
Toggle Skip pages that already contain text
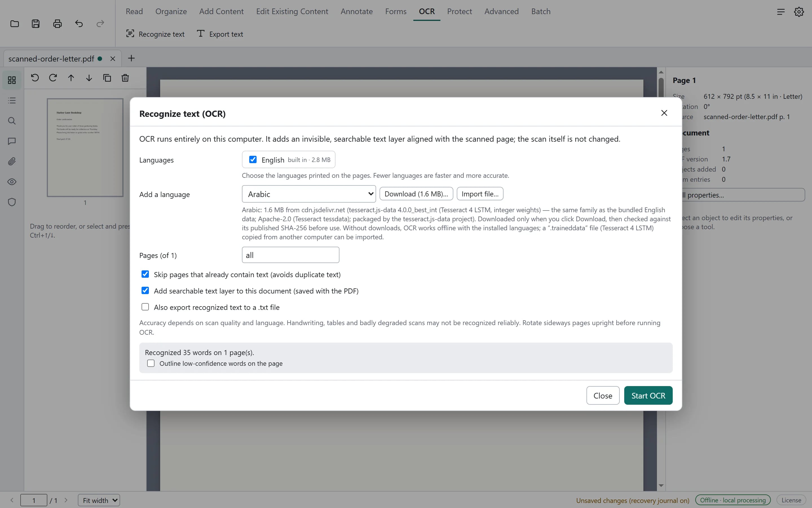pos(145,274)
